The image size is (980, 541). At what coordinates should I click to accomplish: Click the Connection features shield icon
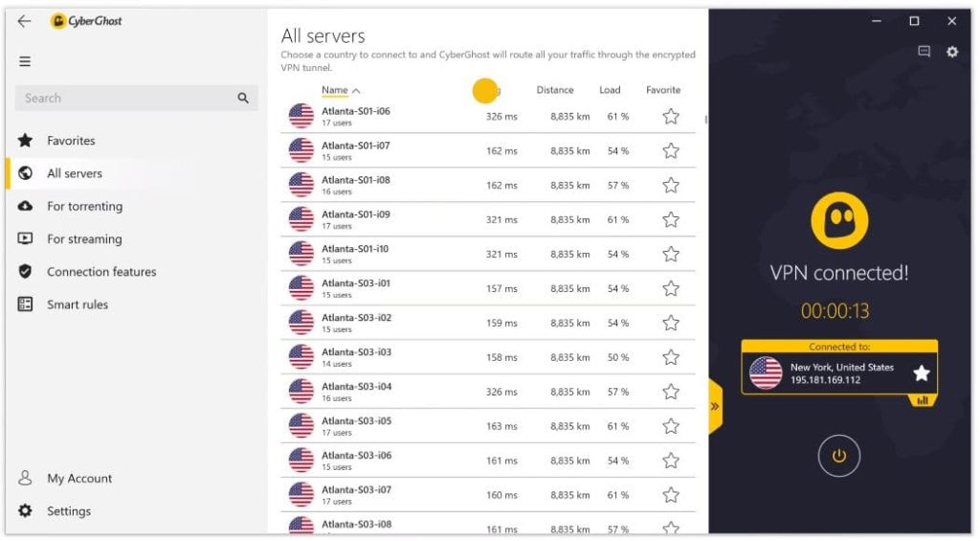[x=25, y=271]
